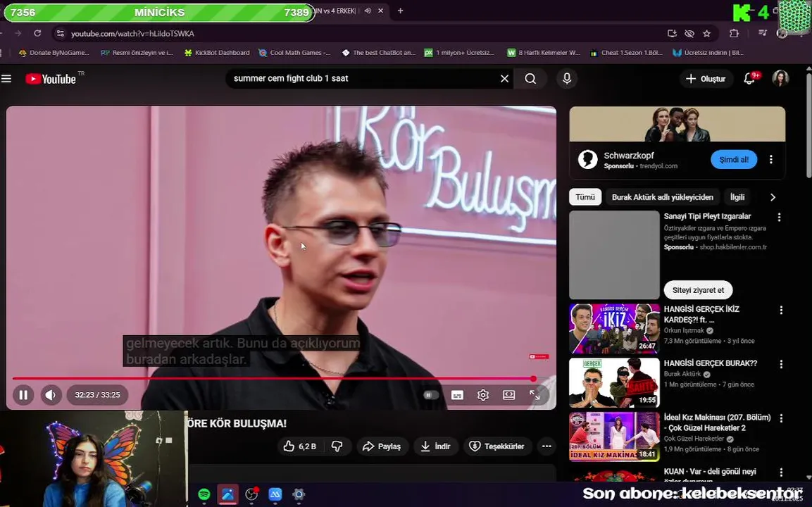Open HANGİSİ GERÇEK BURAK?? thumbnail

614,383
